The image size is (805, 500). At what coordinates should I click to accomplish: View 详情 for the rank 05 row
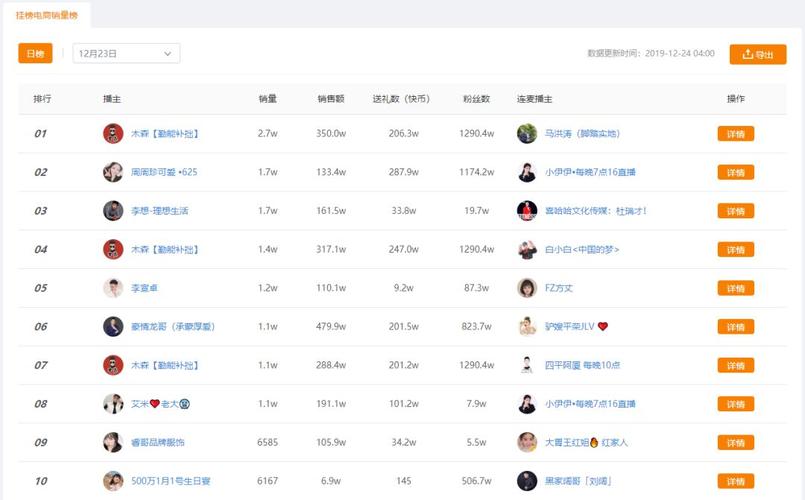[x=735, y=288]
